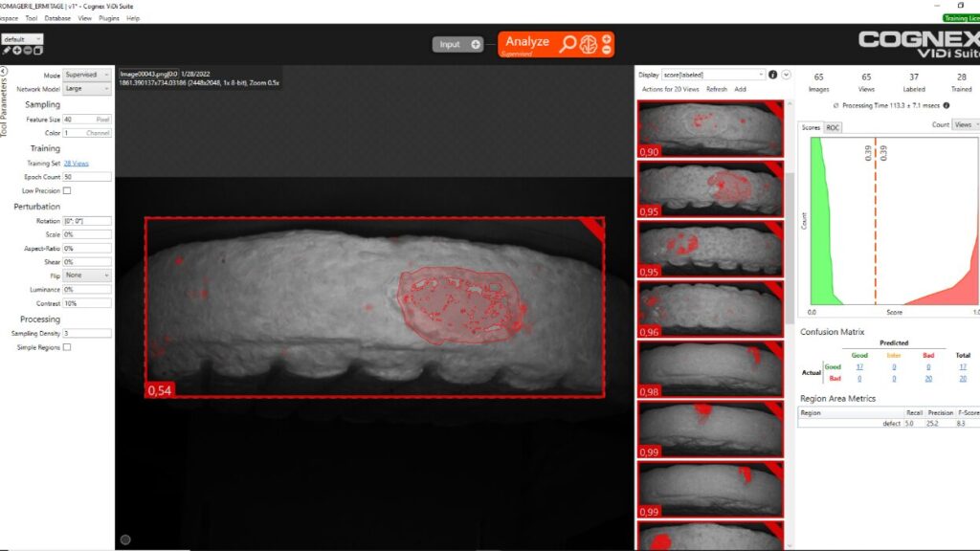Toggle the Simple Regions checkbox

[x=67, y=347]
